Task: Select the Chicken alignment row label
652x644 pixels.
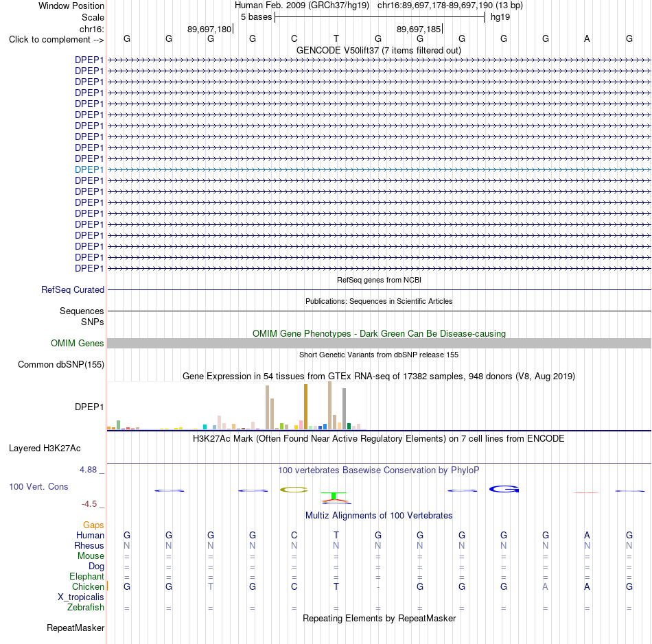Action: coord(88,586)
